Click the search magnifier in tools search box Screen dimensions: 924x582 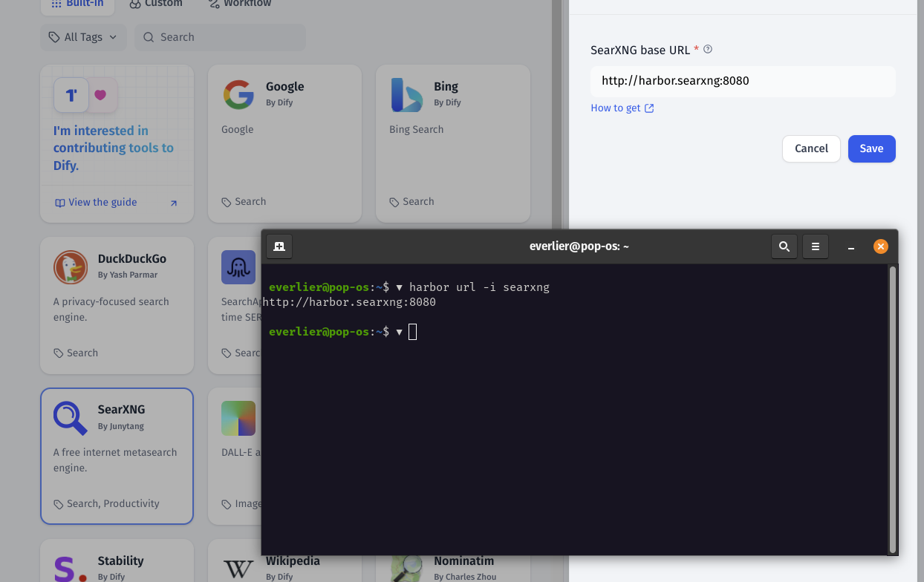pyautogui.click(x=149, y=37)
